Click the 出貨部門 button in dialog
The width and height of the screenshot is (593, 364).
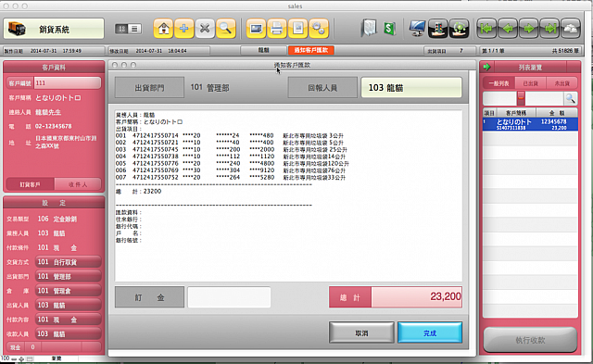coord(149,88)
